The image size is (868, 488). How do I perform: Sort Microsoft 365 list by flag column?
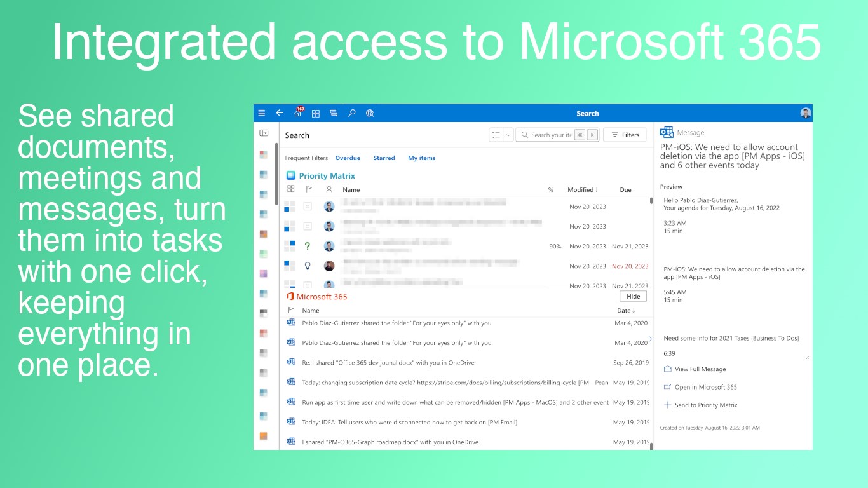(291, 310)
